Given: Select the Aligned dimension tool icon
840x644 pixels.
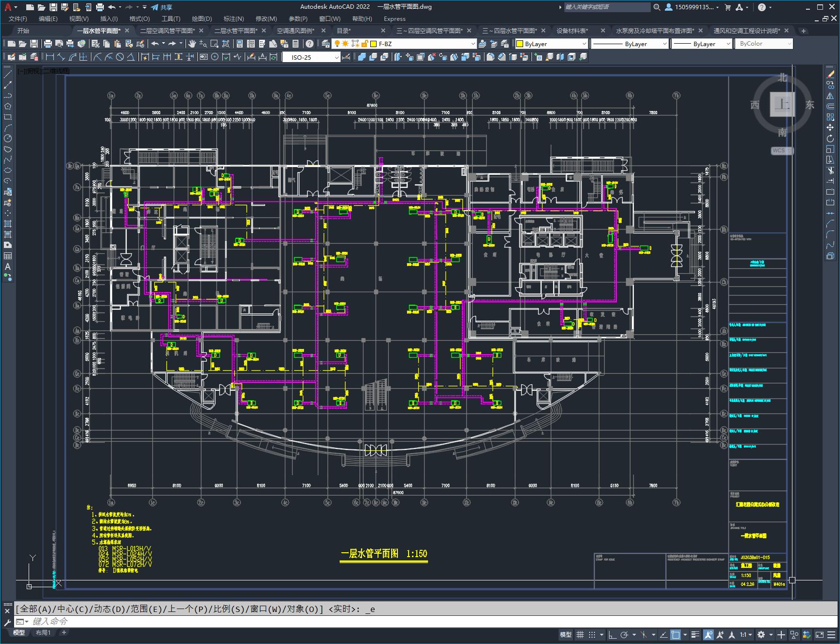Looking at the screenshot, I should 61,57.
